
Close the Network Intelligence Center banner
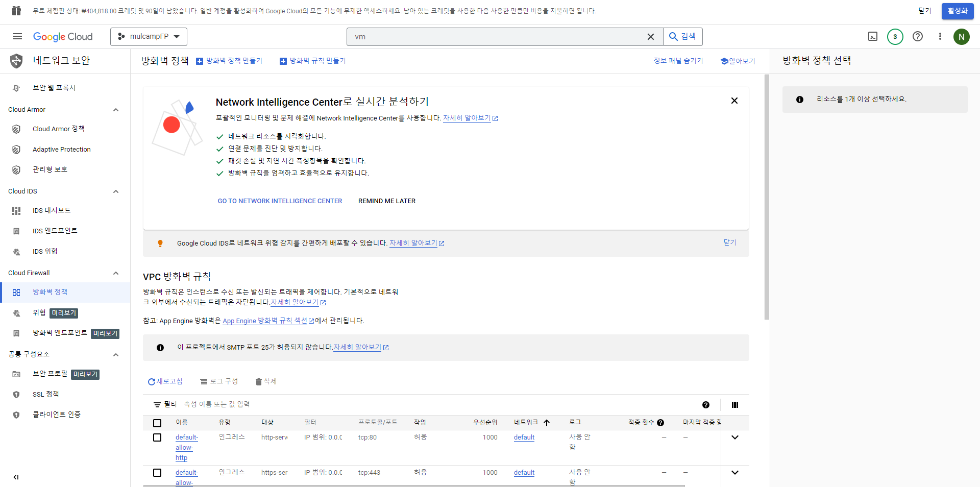pyautogui.click(x=734, y=101)
